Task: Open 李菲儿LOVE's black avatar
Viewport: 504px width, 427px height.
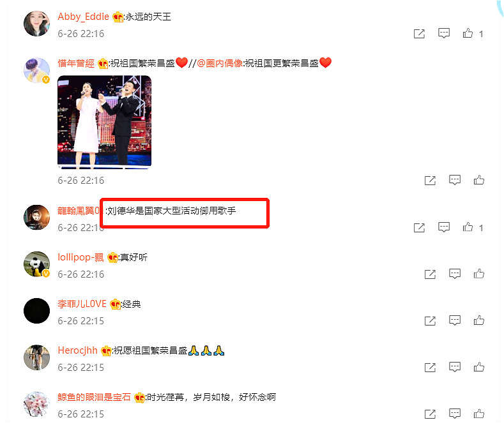Action: click(36, 311)
